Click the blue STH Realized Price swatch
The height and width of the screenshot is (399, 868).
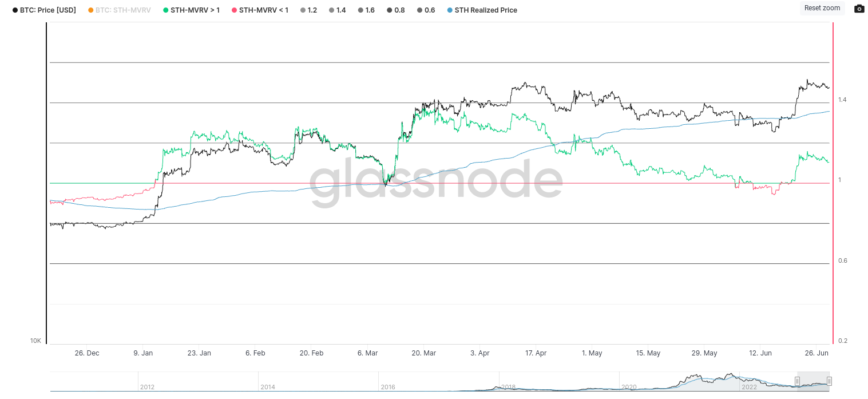point(450,10)
